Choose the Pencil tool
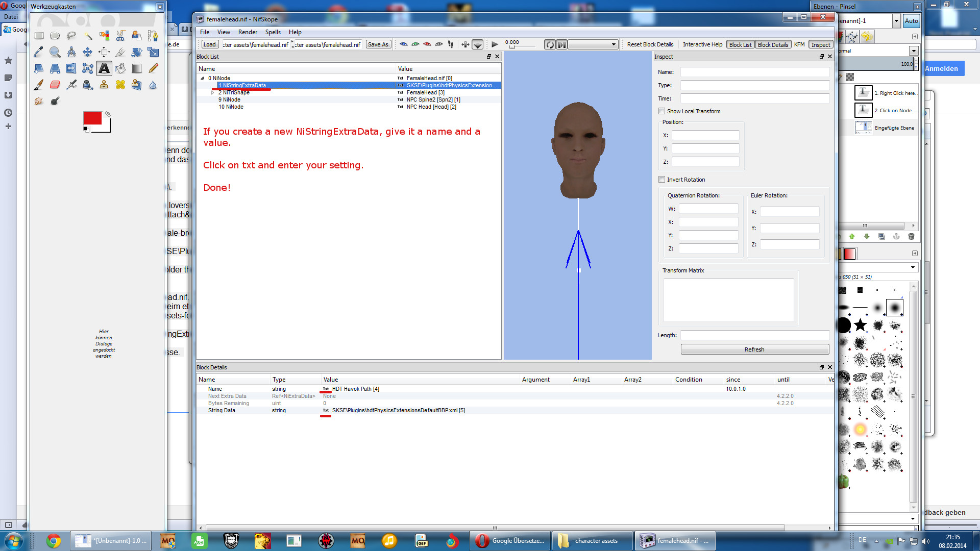 (x=153, y=68)
